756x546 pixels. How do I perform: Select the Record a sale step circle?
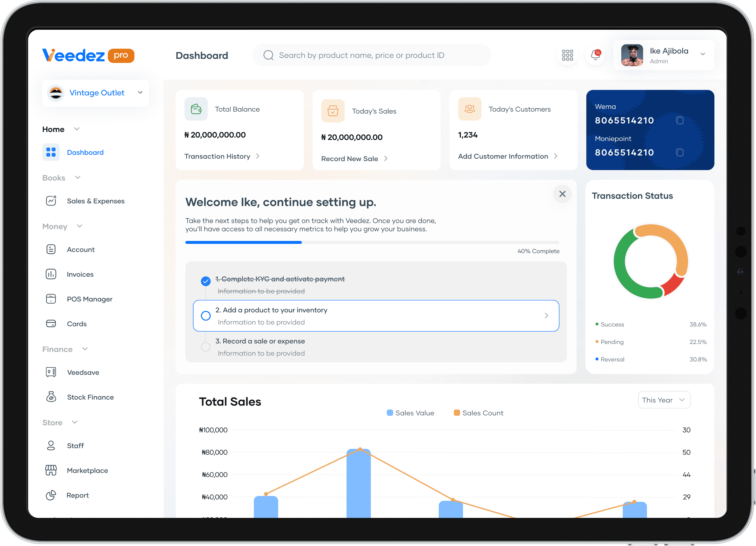206,347
